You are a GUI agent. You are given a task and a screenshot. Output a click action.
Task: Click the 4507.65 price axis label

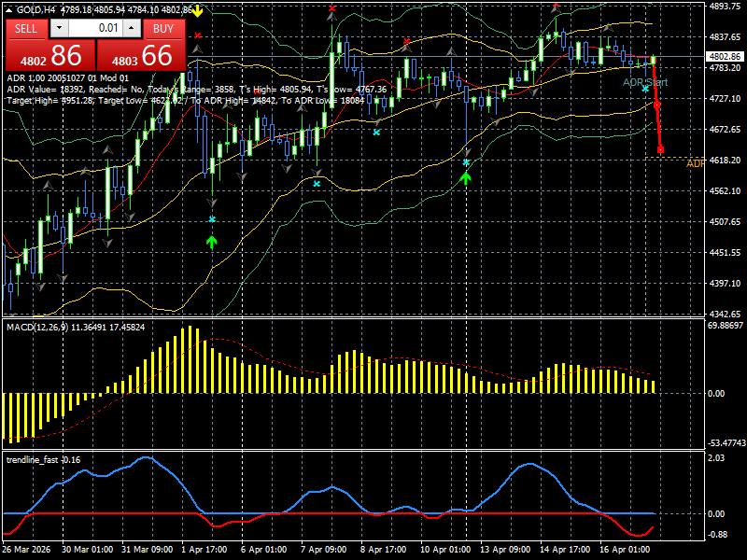coord(725,221)
